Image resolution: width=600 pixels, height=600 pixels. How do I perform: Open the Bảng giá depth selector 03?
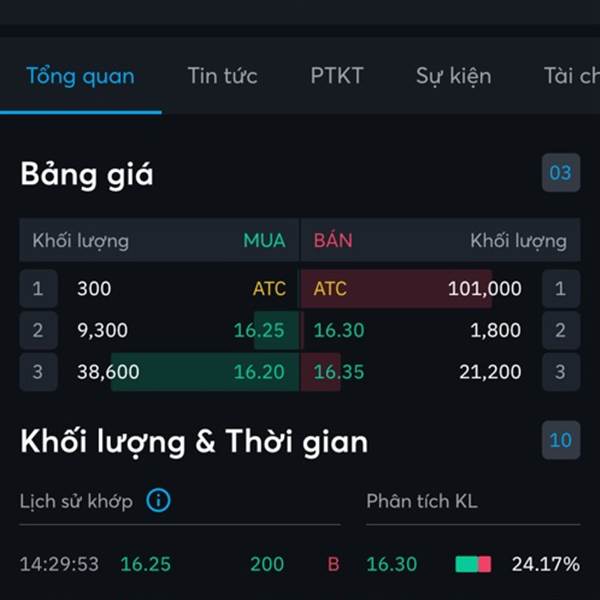(560, 173)
